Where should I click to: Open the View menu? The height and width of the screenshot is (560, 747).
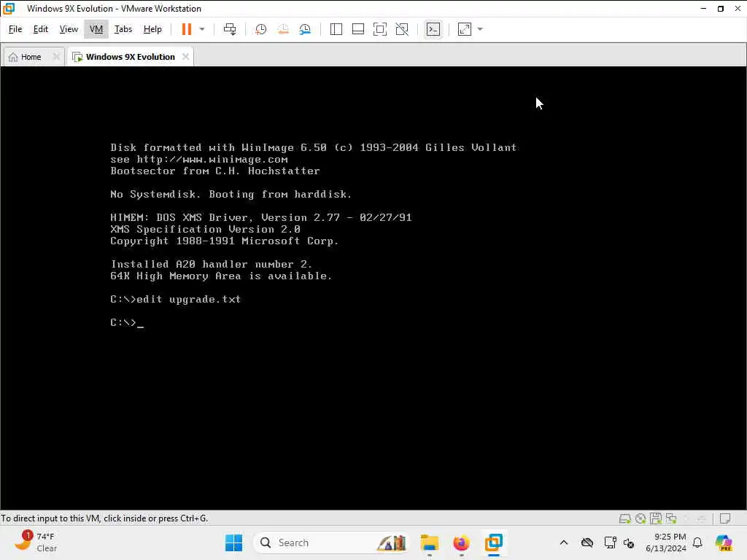coord(69,29)
